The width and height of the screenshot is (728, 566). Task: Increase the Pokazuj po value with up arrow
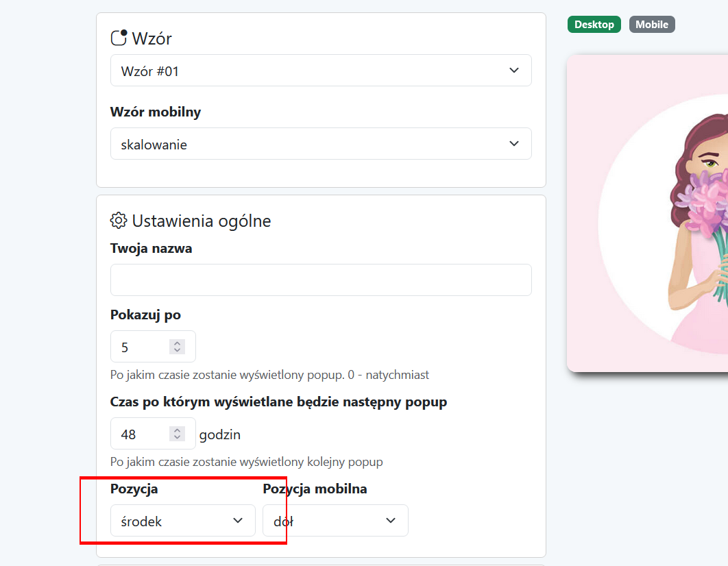click(x=177, y=343)
